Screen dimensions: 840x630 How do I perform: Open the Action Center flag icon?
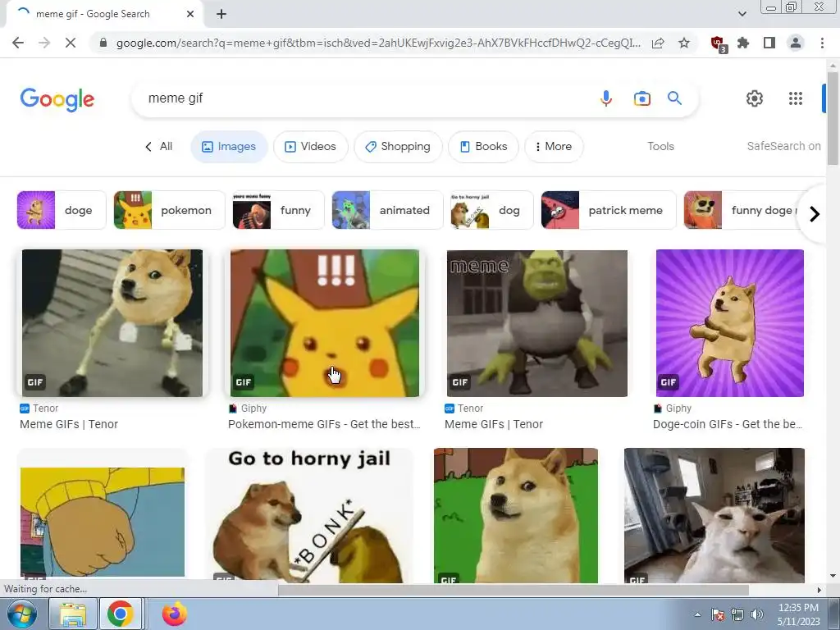pos(718,614)
